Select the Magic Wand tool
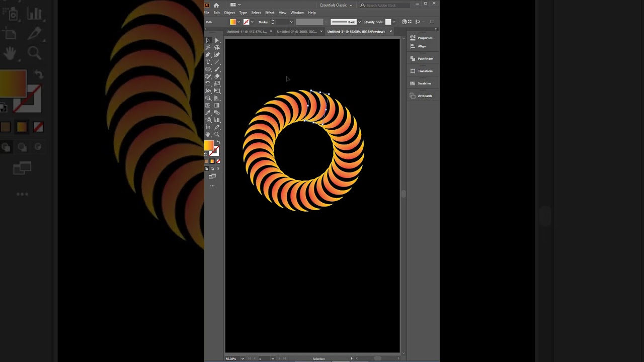Viewport: 644px width, 362px height. (208, 48)
